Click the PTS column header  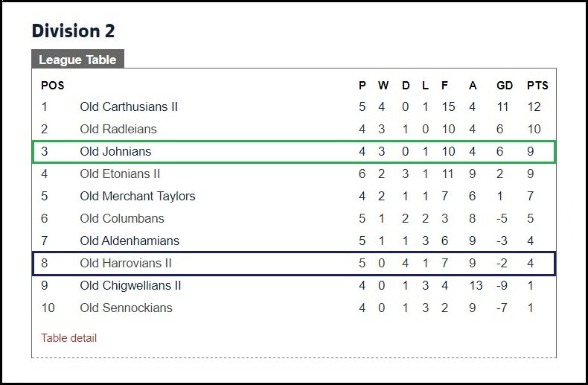click(537, 86)
